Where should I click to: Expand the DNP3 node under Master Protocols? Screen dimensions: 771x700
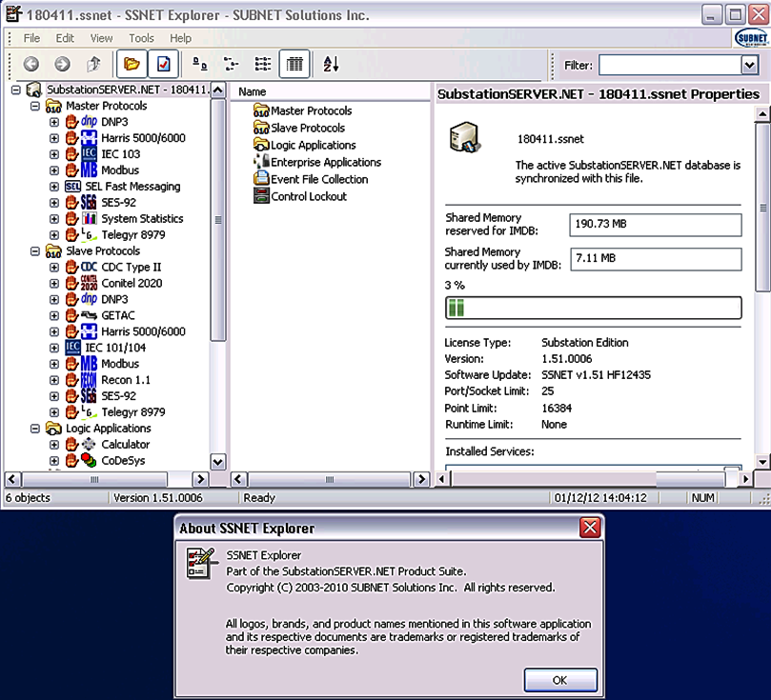[x=54, y=122]
